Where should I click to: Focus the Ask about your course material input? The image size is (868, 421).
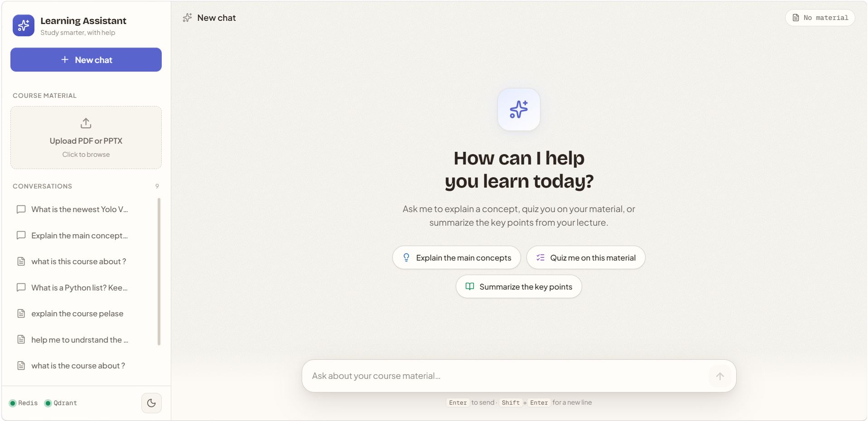coord(507,376)
